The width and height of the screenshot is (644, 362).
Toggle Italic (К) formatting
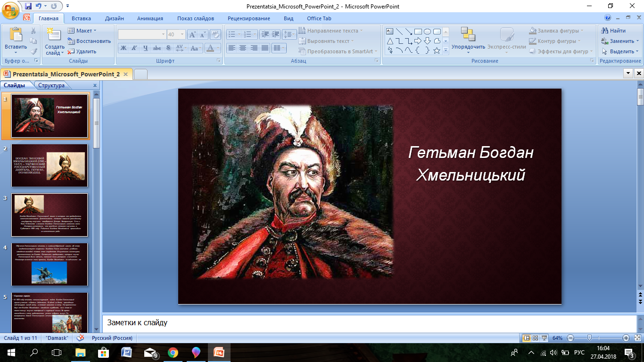point(134,48)
